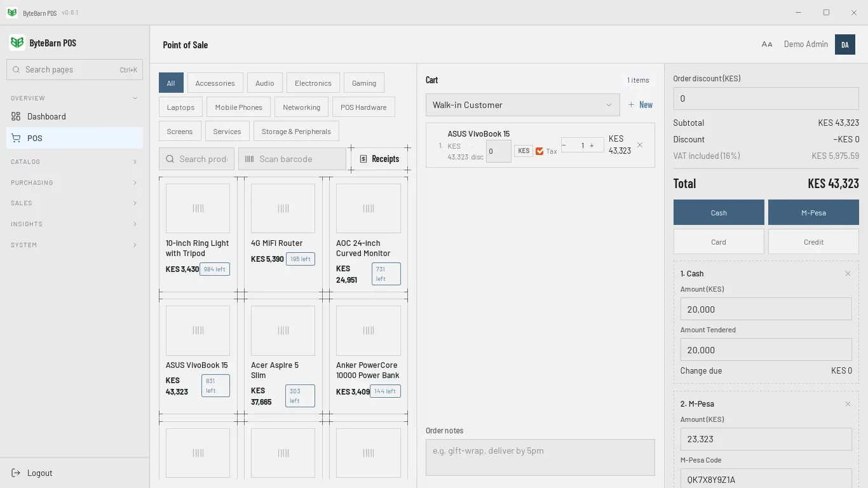This screenshot has height=488, width=868.
Task: Click the Order discount input field
Action: pos(766,98)
